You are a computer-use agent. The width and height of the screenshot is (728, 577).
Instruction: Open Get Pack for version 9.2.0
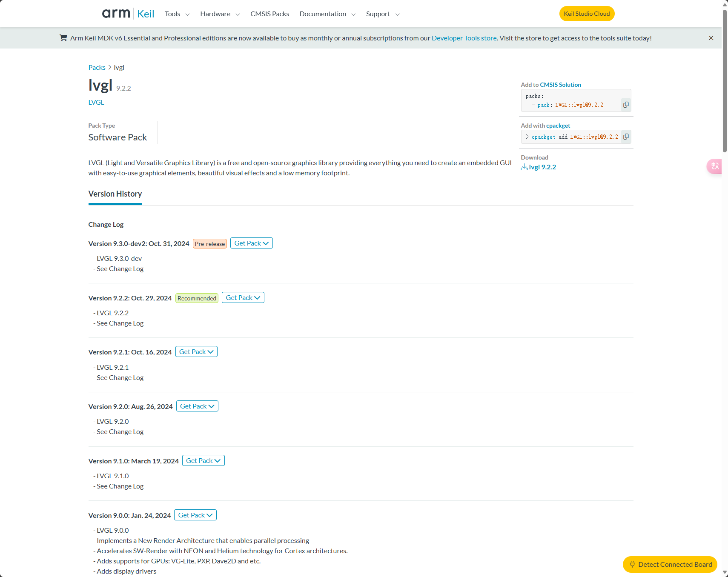197,406
